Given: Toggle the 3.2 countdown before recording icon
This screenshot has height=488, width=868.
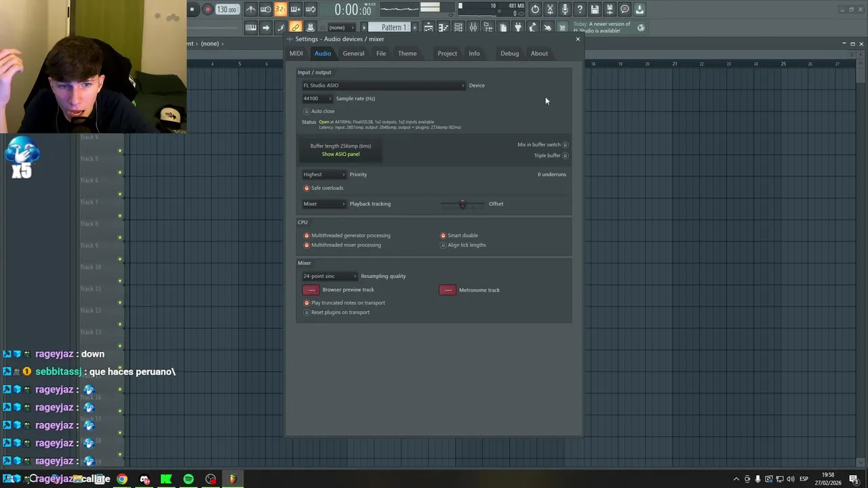Looking at the screenshot, I should tap(280, 9).
